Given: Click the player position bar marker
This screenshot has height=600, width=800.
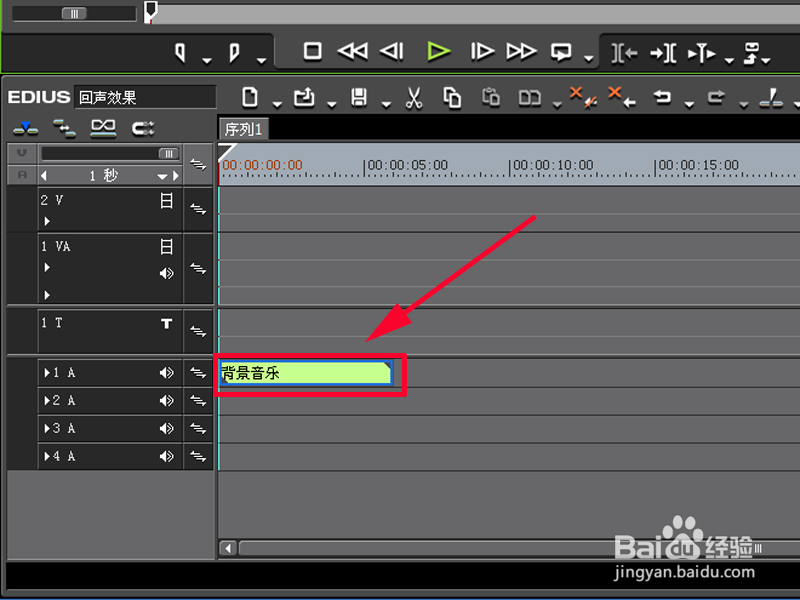Looking at the screenshot, I should (151, 11).
